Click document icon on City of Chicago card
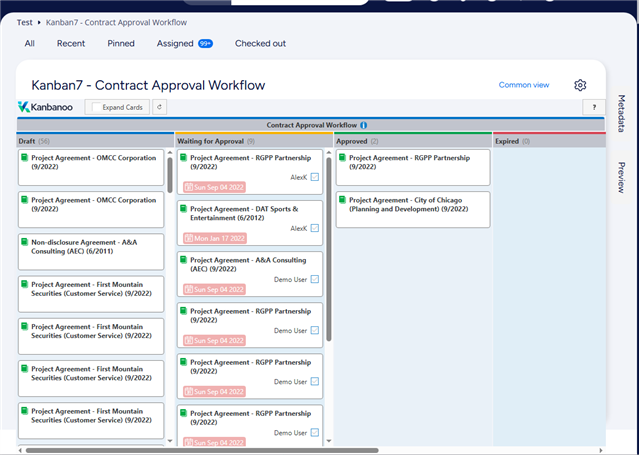 [342, 200]
